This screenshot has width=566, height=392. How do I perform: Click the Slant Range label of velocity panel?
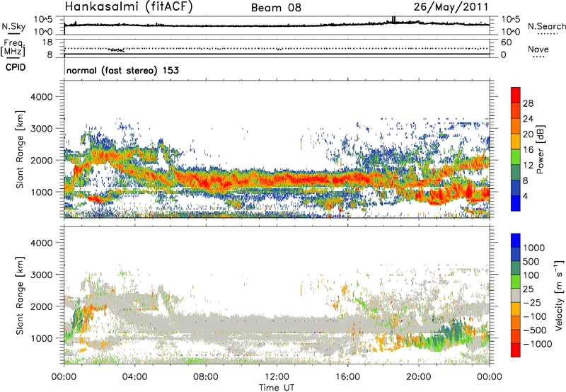pyautogui.click(x=20, y=295)
